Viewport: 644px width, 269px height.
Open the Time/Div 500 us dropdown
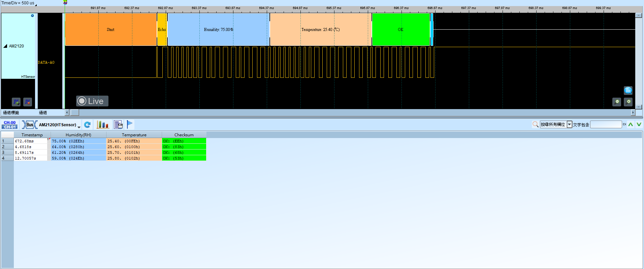36,5
